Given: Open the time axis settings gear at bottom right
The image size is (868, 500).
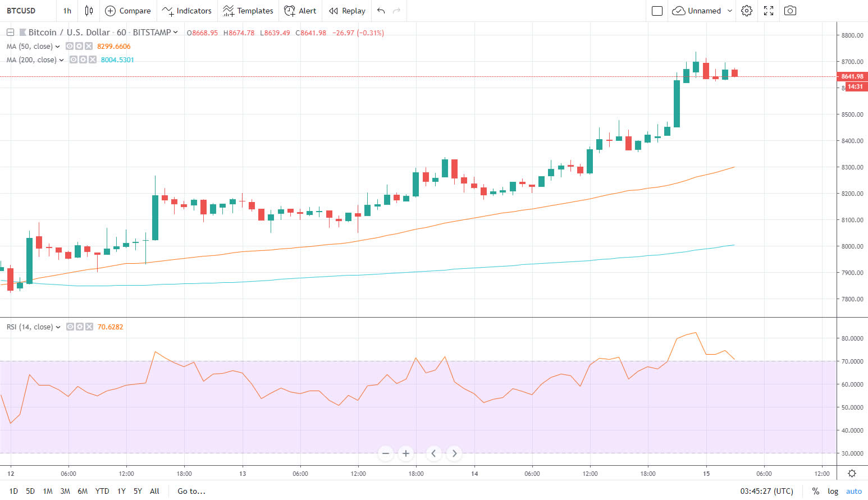Looking at the screenshot, I should click(x=852, y=473).
